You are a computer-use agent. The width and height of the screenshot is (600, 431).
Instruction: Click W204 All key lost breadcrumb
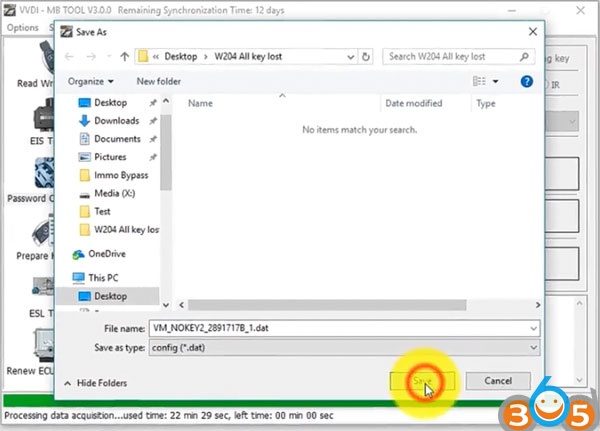[248, 57]
